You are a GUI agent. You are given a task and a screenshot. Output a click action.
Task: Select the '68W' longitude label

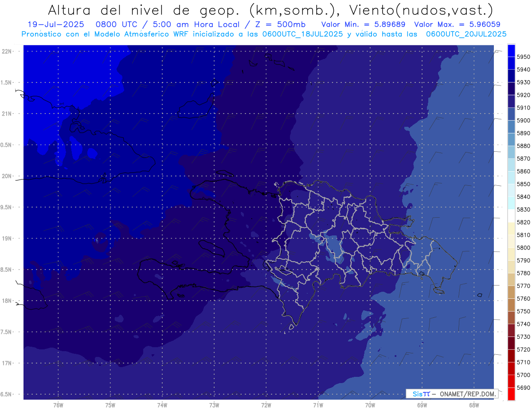(474, 405)
